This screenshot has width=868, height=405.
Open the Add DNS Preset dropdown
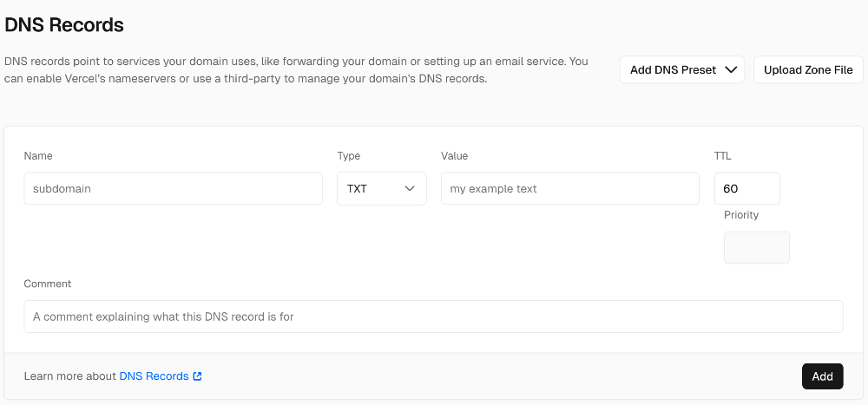pos(681,70)
